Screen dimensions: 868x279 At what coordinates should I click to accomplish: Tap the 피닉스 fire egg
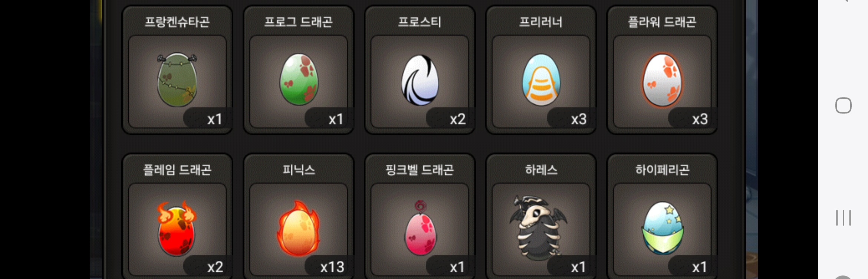coord(299,228)
